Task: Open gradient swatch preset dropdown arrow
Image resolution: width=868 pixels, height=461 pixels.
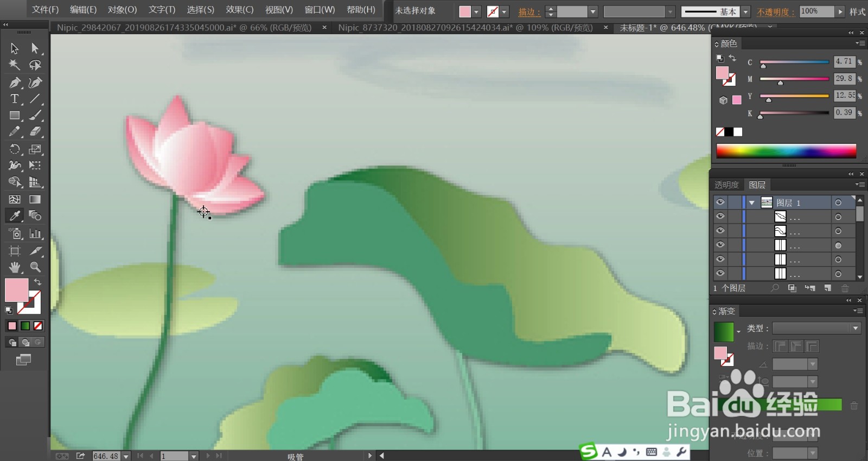Action: tap(738, 331)
